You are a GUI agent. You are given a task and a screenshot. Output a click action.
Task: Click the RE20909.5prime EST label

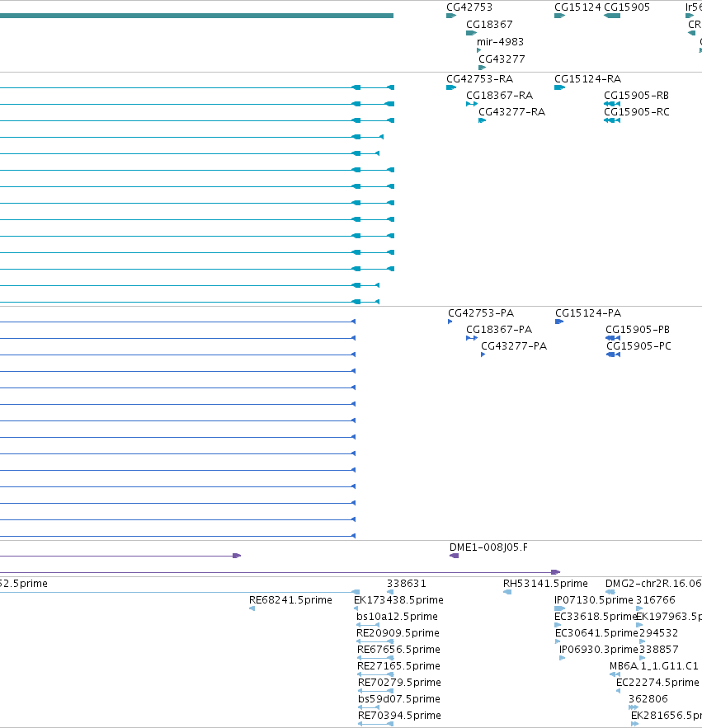click(x=398, y=633)
